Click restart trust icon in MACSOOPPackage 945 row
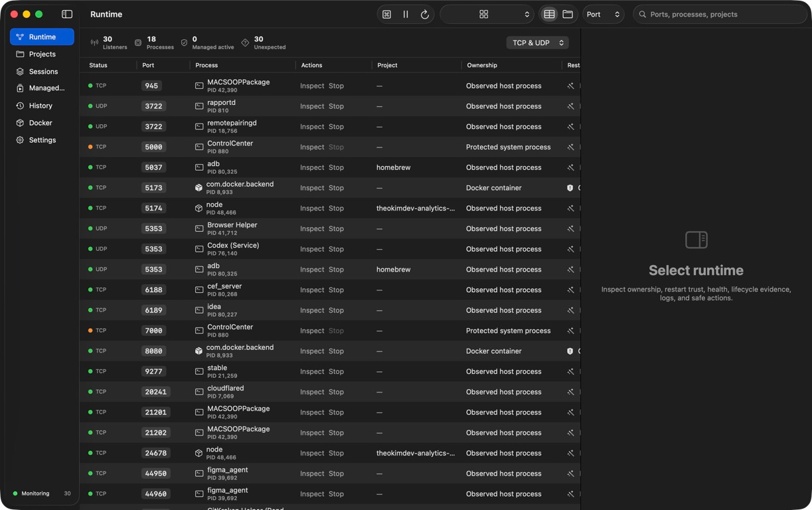 point(570,86)
